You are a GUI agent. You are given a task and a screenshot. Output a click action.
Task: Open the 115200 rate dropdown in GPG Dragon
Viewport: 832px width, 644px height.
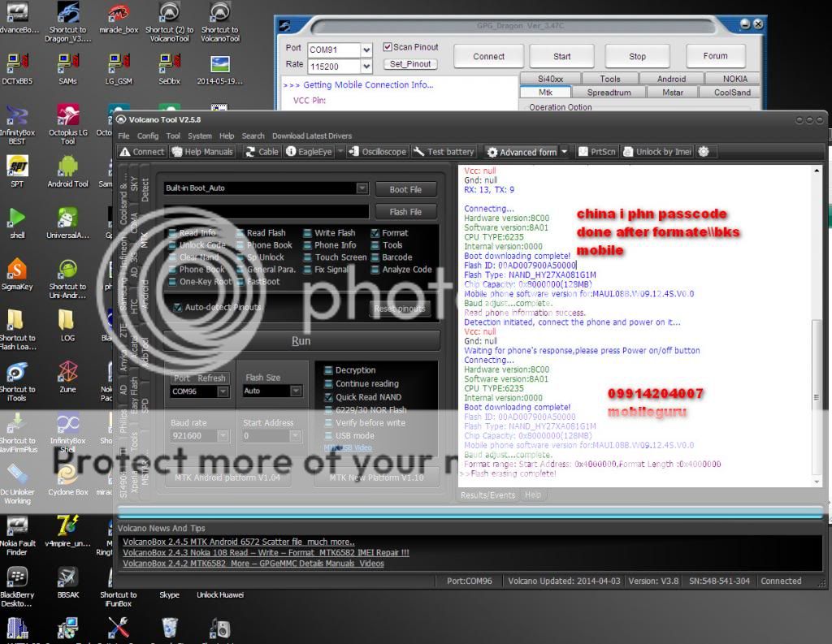point(366,67)
